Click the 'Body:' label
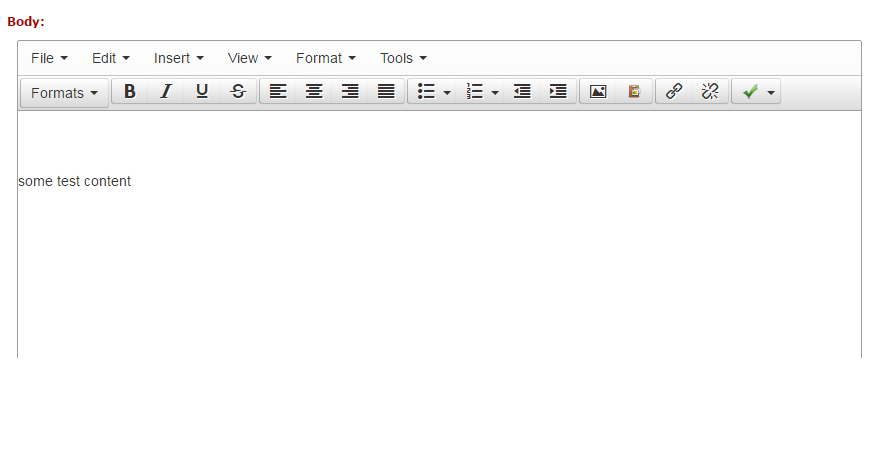Screen dimensions: 890x463 click(26, 22)
